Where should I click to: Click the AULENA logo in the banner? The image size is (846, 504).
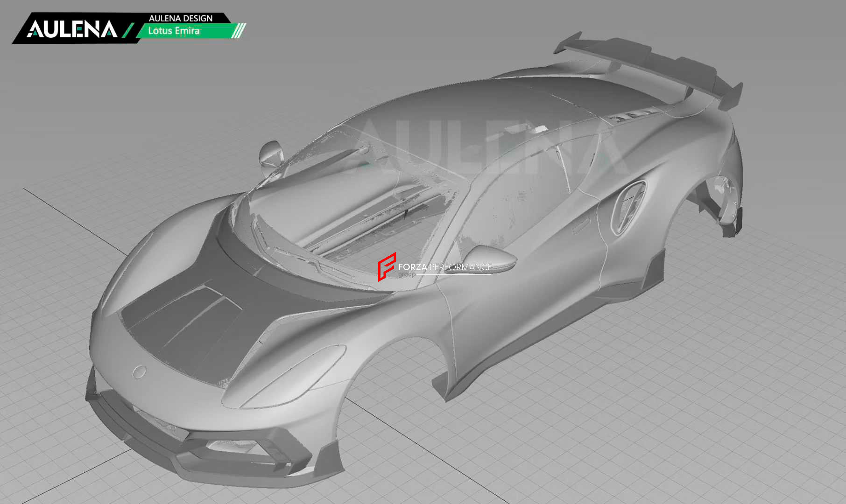point(71,29)
